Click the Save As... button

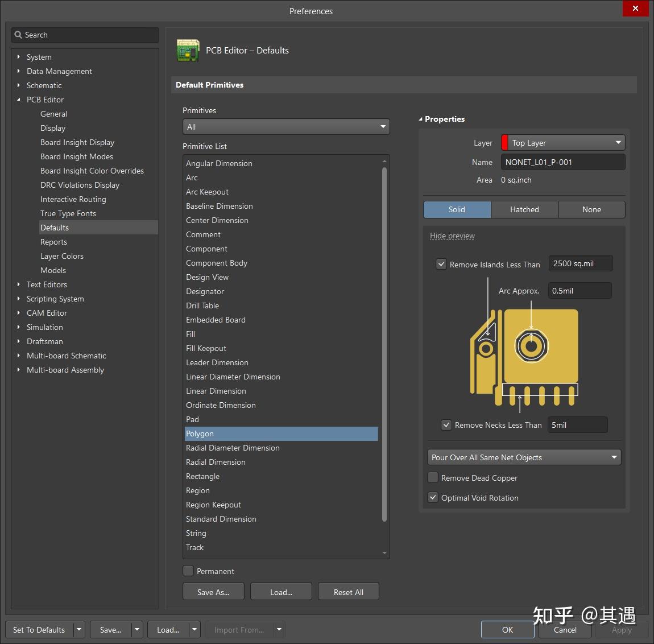pos(213,592)
